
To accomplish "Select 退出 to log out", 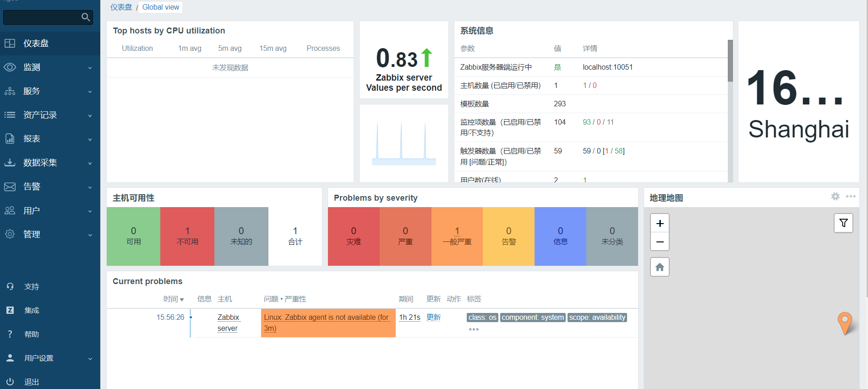I will click(x=31, y=382).
